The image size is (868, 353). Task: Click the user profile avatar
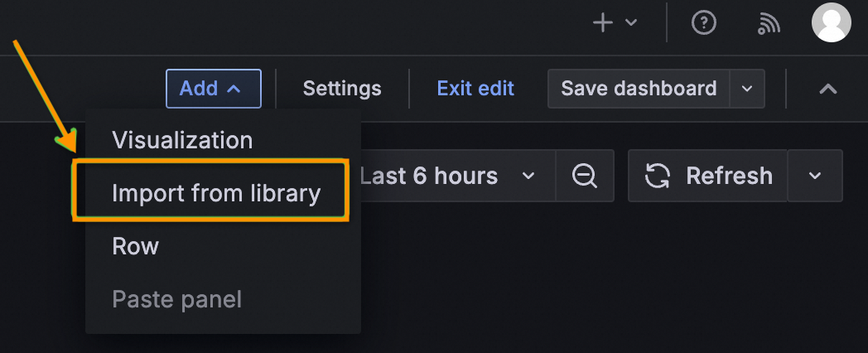pos(831,22)
